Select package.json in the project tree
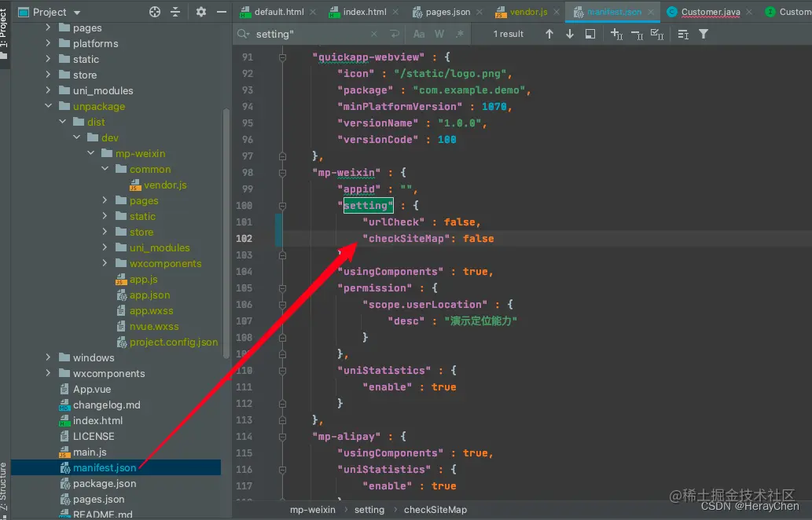Image resolution: width=812 pixels, height=520 pixels. 104,483
